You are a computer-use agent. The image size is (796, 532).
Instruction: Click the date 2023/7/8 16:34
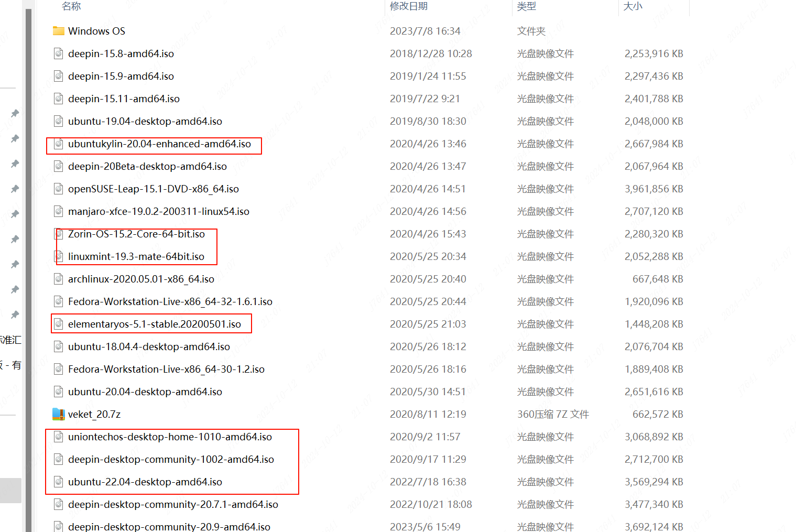(x=425, y=31)
